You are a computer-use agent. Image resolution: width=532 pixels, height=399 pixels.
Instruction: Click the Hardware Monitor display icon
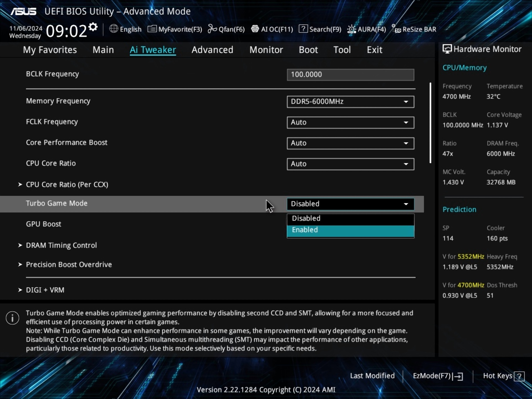point(447,49)
